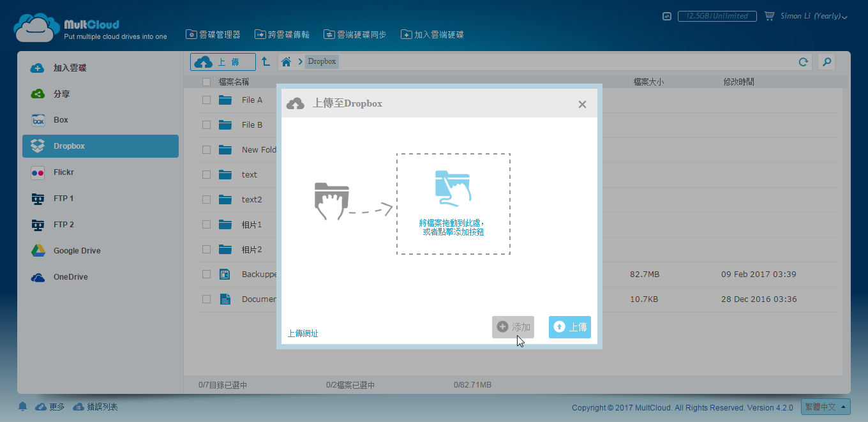
Task: Click the home icon in breadcrumb
Action: (287, 62)
